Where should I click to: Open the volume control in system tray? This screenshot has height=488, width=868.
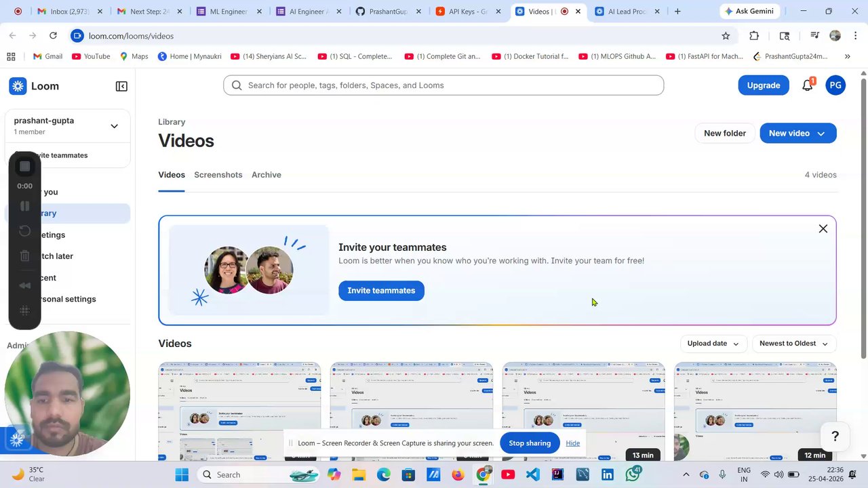point(778,475)
